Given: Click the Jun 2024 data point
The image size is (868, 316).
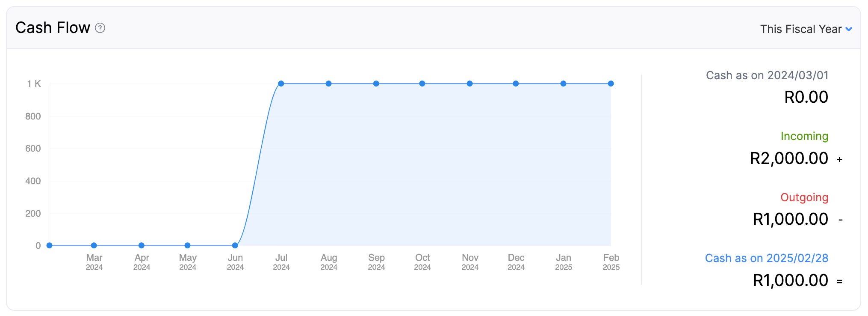Looking at the screenshot, I should pos(234,245).
